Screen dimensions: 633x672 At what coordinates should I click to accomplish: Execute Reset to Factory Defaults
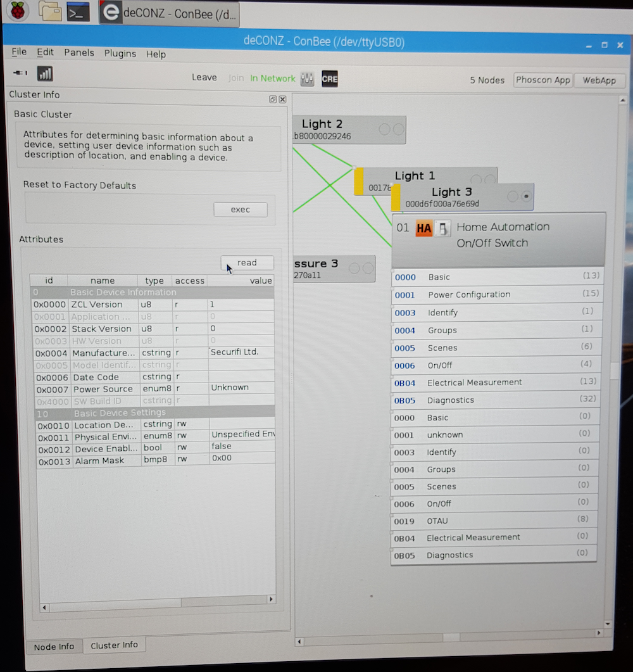pos(241,210)
